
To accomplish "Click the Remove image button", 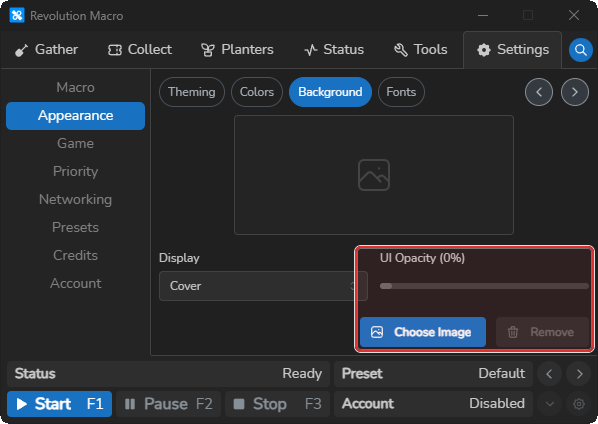I will [x=542, y=332].
